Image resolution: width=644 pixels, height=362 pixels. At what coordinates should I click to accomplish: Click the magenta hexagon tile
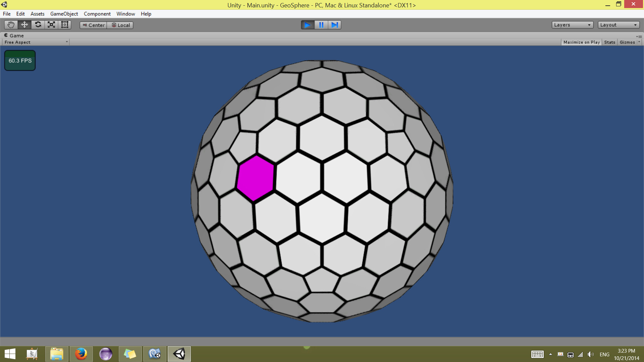[256, 178]
